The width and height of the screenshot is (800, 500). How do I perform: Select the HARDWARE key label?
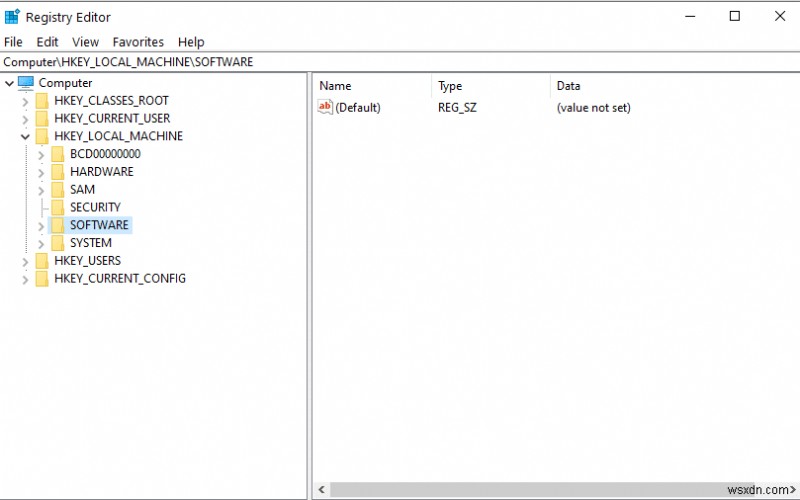[x=102, y=172]
